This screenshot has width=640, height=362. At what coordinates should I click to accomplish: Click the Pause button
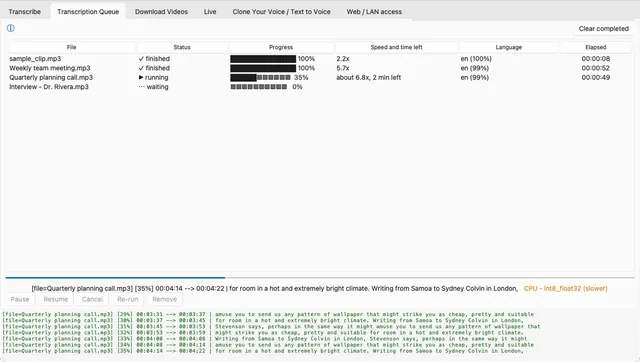[x=20, y=299]
